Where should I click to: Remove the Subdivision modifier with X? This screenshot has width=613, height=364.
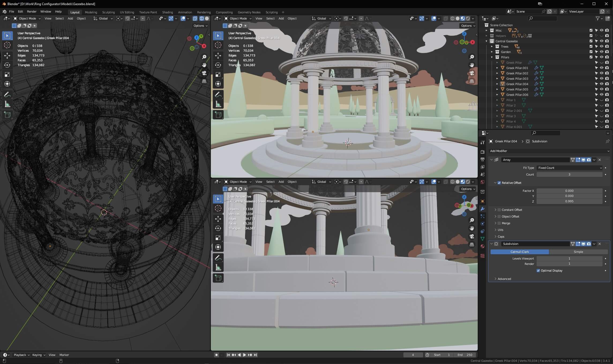[600, 244]
